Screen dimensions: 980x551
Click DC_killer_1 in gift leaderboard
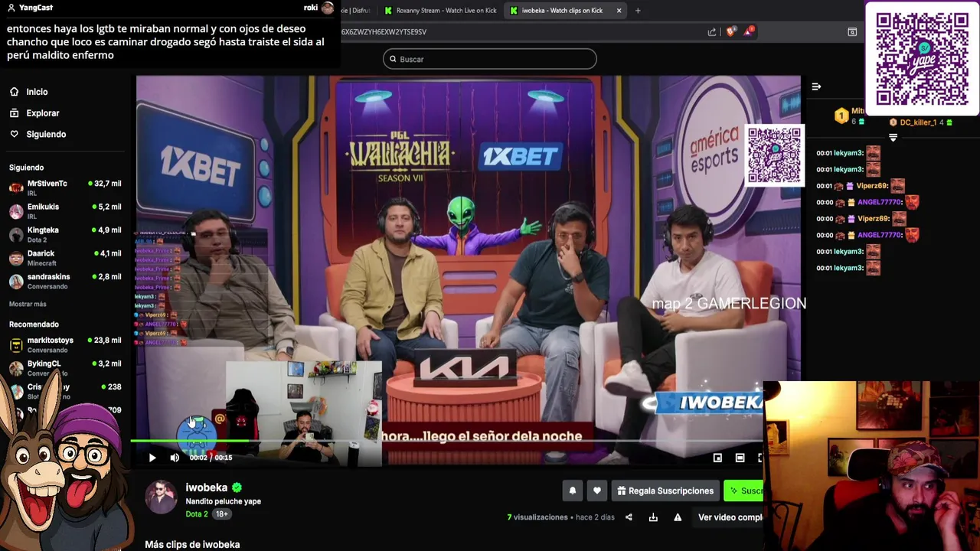pyautogui.click(x=918, y=122)
